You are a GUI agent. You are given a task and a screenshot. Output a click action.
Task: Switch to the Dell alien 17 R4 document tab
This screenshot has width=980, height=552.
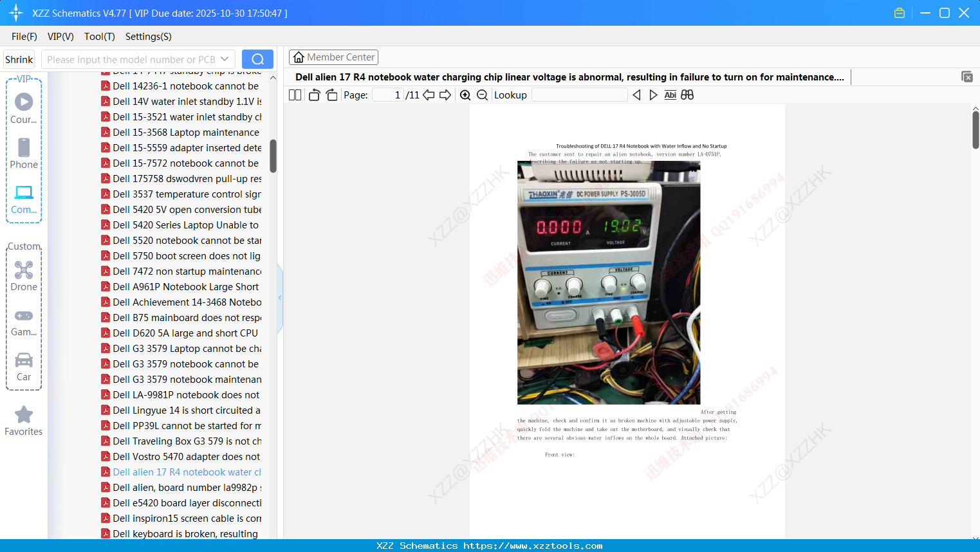(569, 77)
